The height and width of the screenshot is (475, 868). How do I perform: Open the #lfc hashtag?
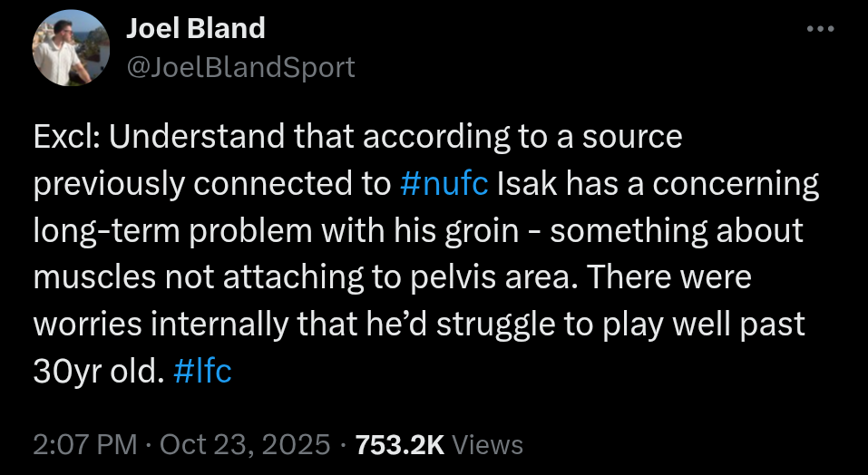coord(201,372)
